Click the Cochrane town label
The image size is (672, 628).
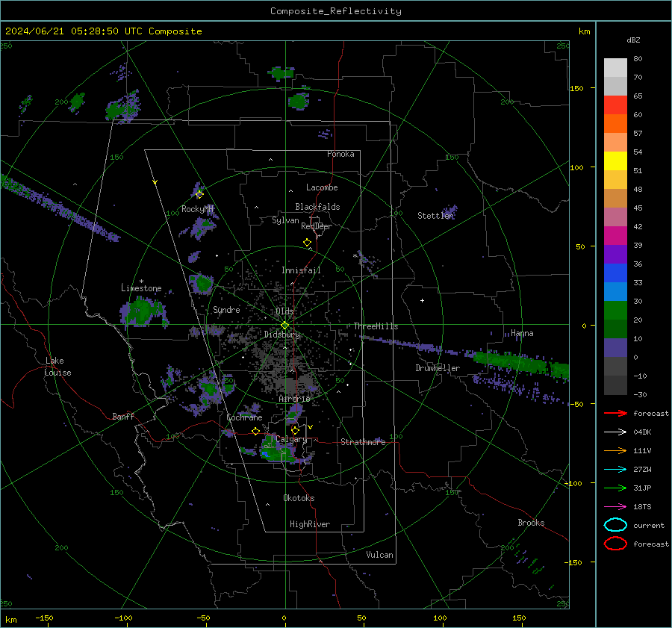[x=244, y=417]
